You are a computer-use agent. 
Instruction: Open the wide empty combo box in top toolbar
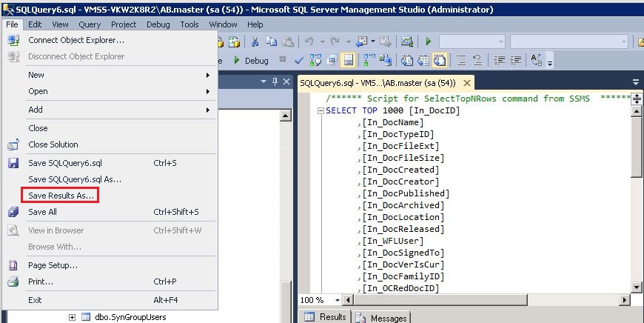pyautogui.click(x=568, y=41)
